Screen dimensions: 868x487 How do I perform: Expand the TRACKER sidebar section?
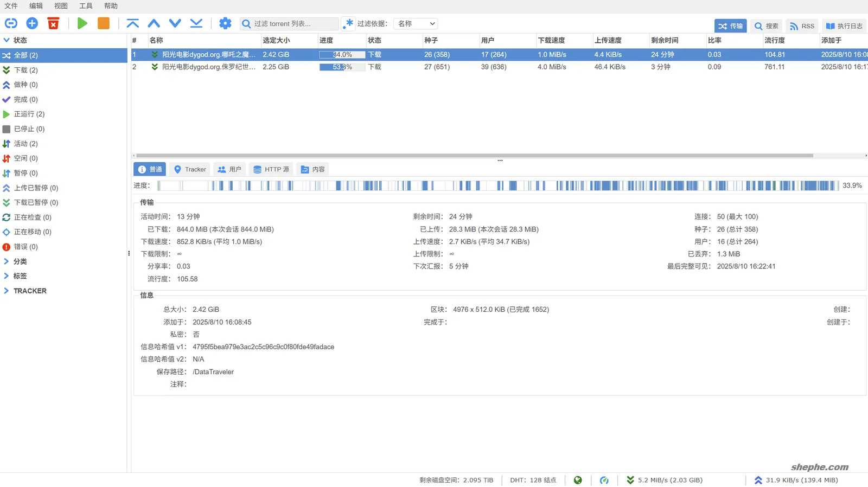point(7,291)
